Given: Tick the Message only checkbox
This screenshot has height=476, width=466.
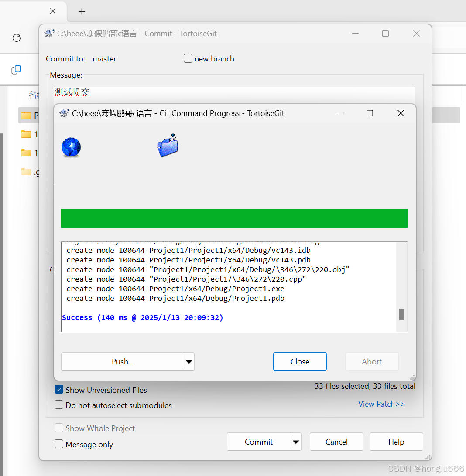Looking at the screenshot, I should pyautogui.click(x=59, y=444).
